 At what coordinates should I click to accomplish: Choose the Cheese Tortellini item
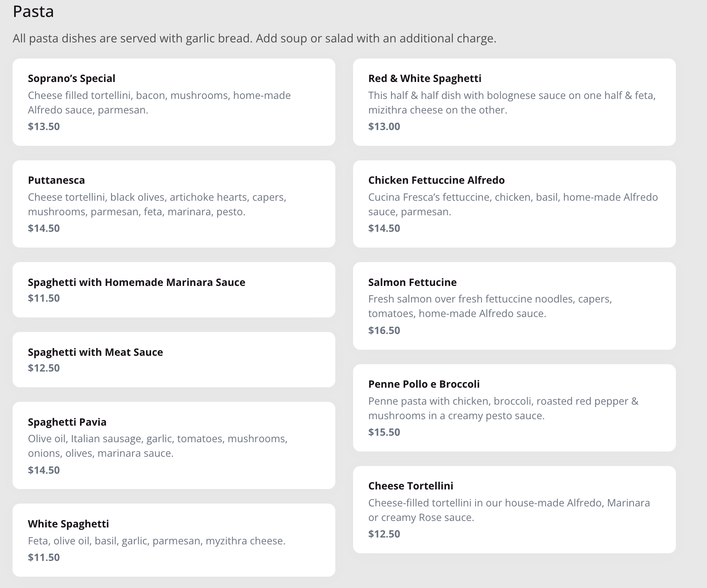click(x=514, y=509)
